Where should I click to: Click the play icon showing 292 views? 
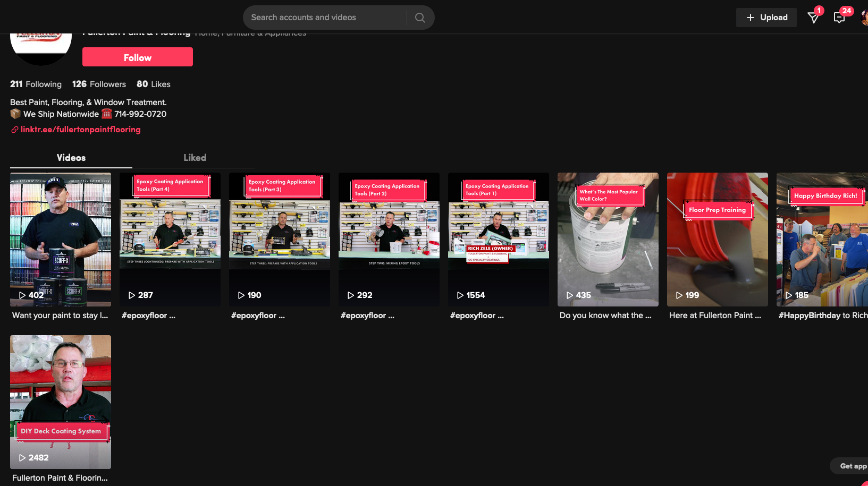tap(351, 295)
